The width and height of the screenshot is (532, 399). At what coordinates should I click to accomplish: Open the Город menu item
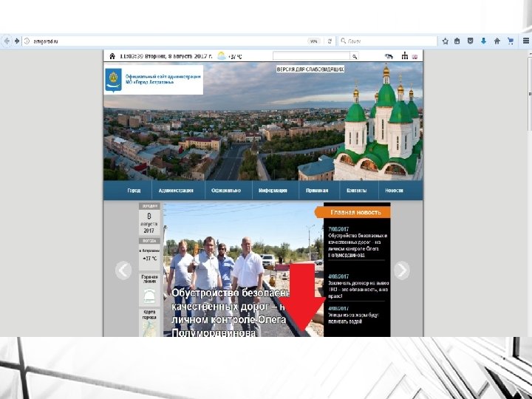pyautogui.click(x=134, y=191)
